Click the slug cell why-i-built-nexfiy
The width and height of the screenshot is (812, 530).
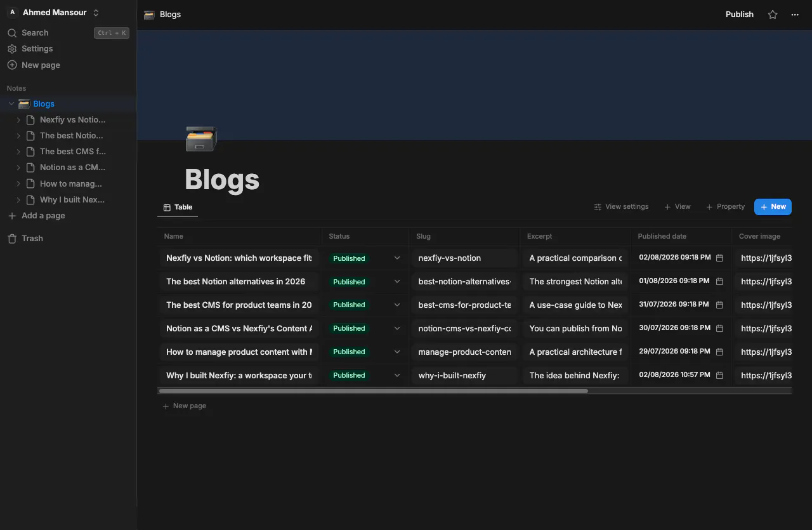pos(464,376)
